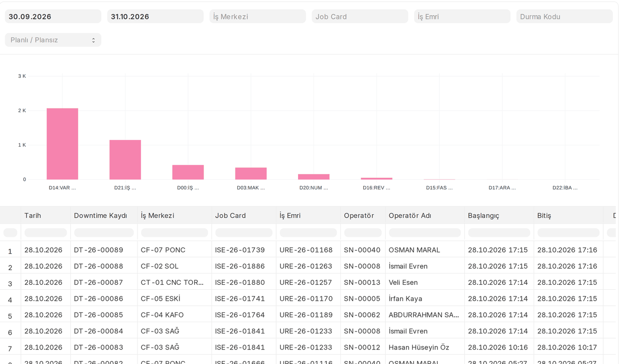Select downtime record DT-26-00087

(99, 282)
